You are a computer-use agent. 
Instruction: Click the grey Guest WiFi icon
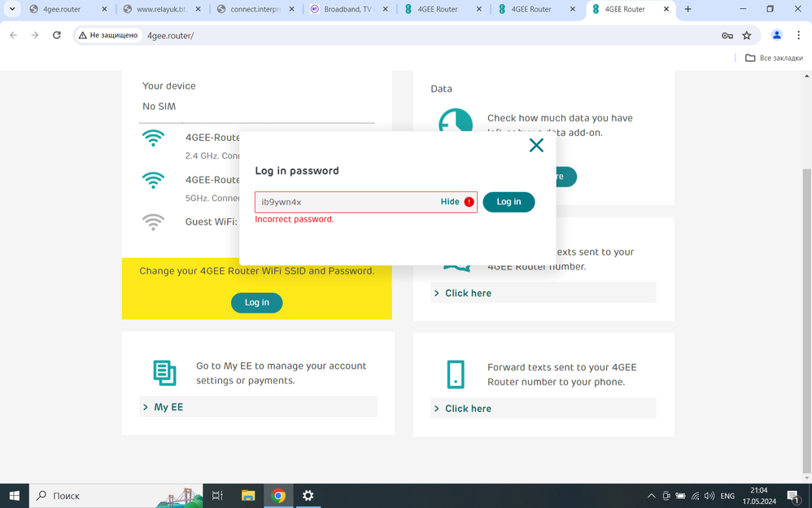(x=153, y=222)
